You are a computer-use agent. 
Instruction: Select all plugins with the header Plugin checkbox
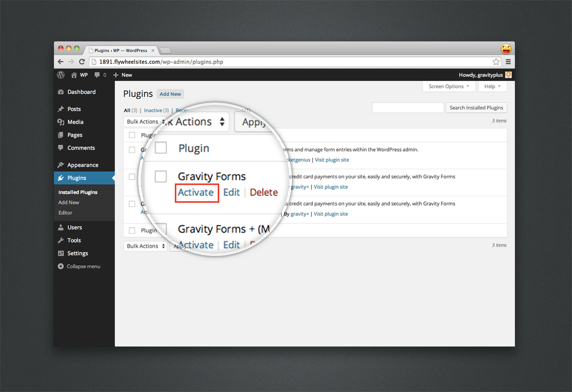tap(132, 135)
